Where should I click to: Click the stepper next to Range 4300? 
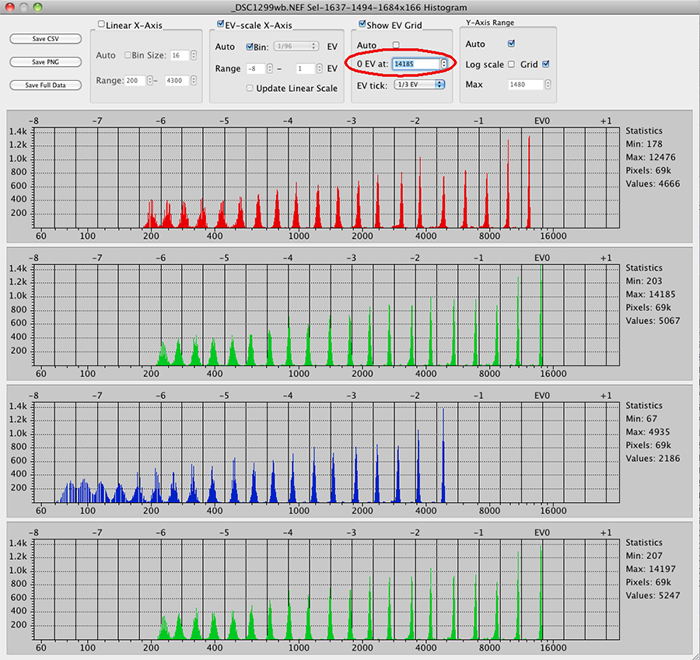tap(194, 81)
